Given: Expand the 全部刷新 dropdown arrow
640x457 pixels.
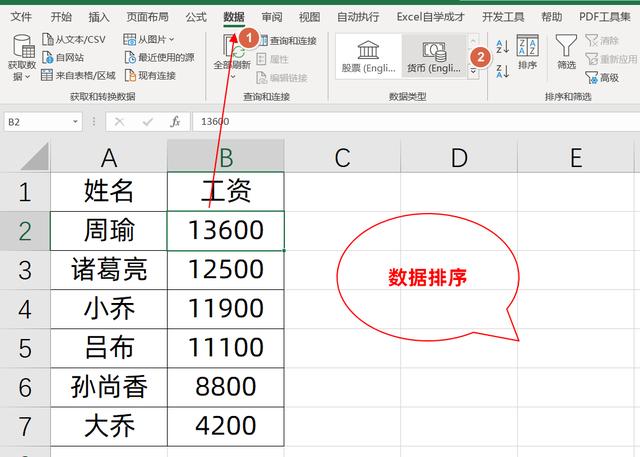Looking at the screenshot, I should pyautogui.click(x=232, y=76).
